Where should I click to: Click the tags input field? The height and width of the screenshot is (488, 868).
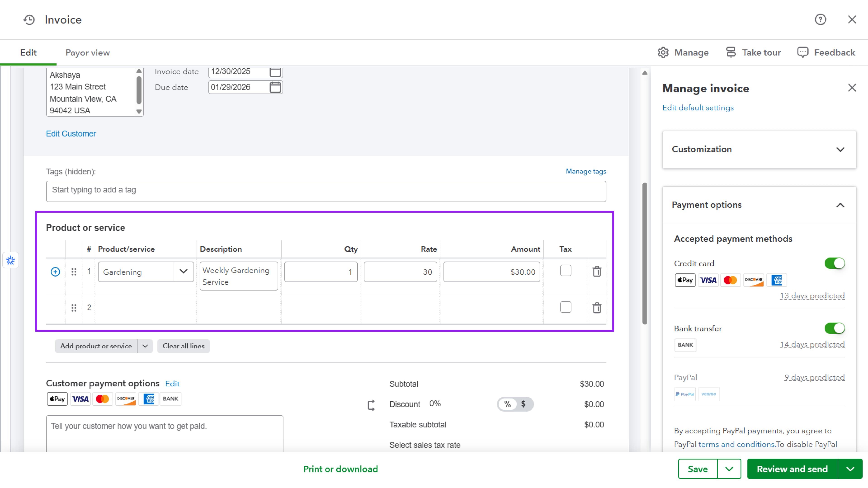coord(326,191)
